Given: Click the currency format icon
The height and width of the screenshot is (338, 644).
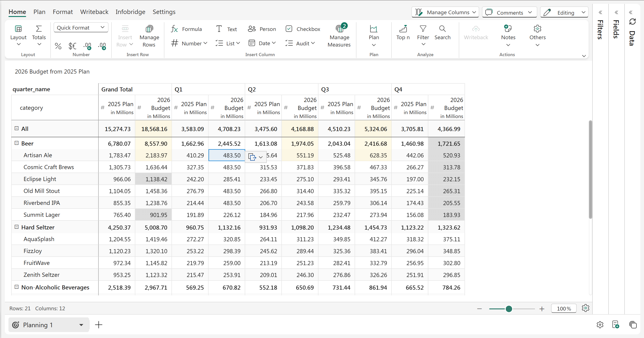Looking at the screenshot, I should [73, 46].
